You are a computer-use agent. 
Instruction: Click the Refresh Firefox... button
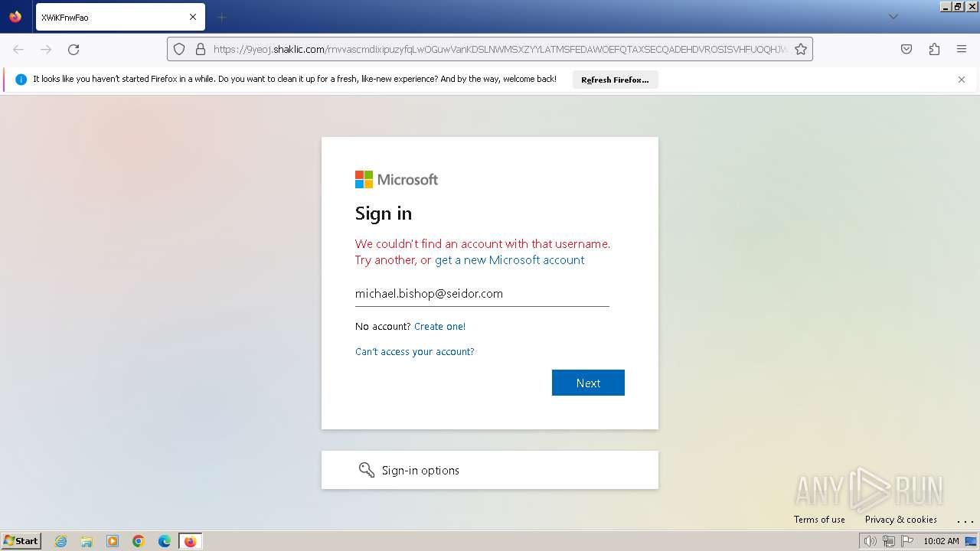click(x=615, y=80)
